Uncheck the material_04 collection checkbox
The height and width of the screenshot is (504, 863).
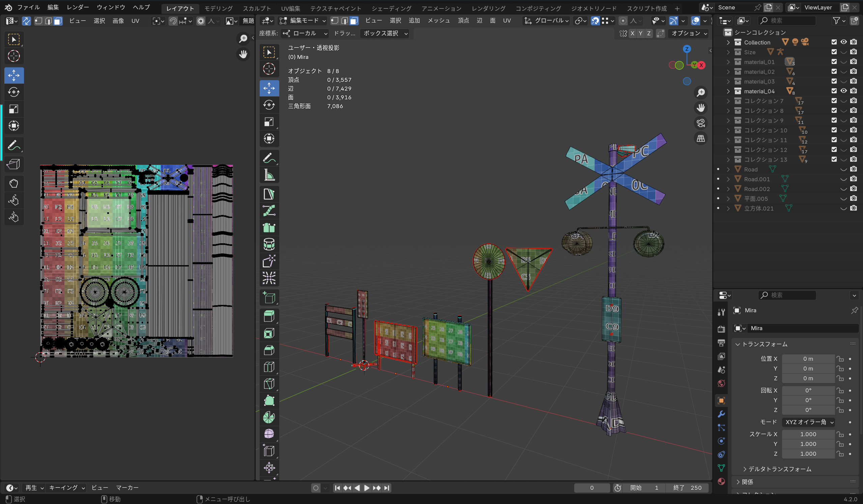click(x=834, y=91)
